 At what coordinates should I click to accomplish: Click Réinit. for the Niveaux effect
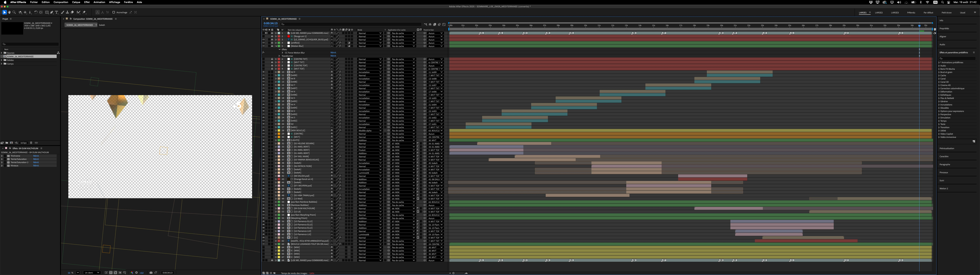pos(36,166)
